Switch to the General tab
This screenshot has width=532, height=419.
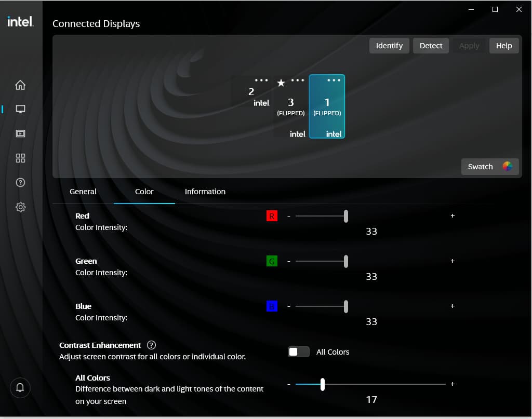tap(83, 192)
